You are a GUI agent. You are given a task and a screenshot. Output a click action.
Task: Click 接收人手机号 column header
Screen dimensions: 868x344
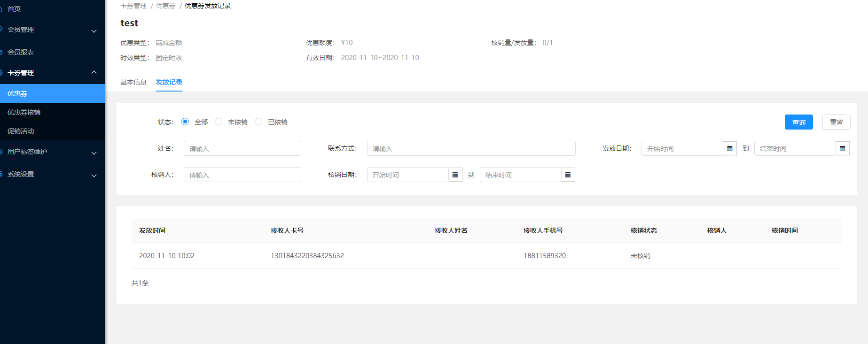tap(543, 230)
